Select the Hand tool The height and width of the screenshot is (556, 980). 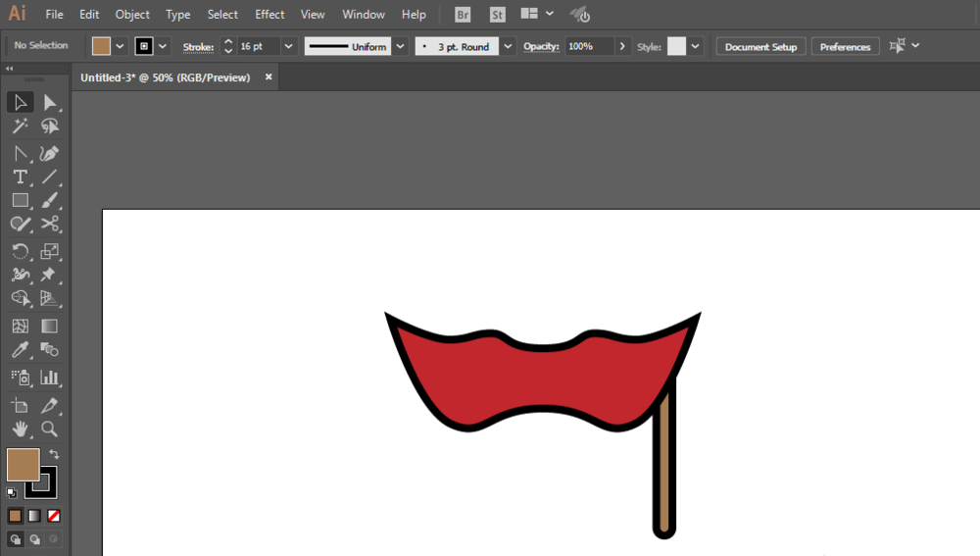[x=20, y=430]
